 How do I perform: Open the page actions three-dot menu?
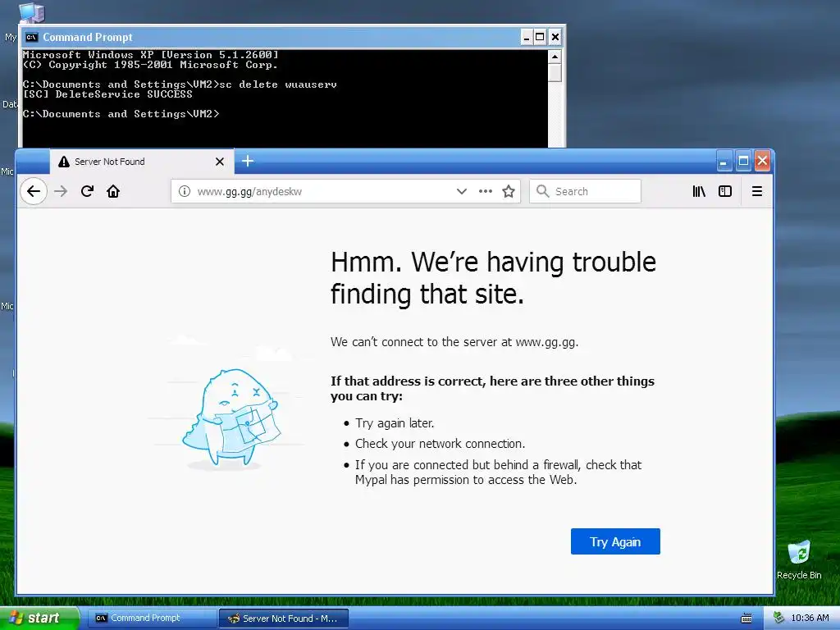pos(486,191)
